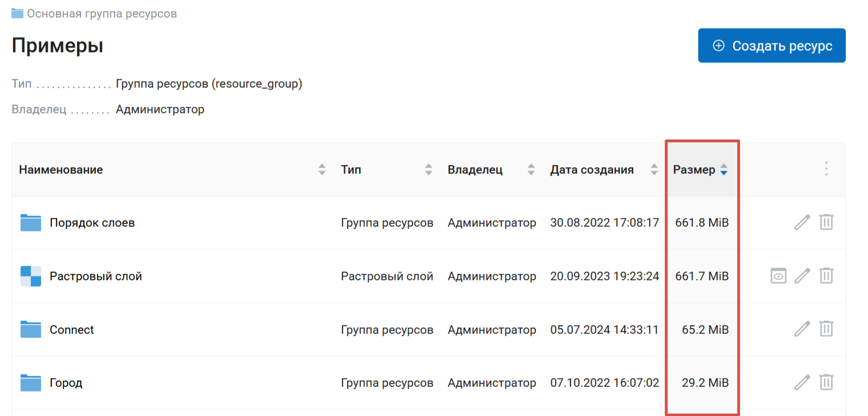The width and height of the screenshot is (868, 416).
Task: Open the Город resource group
Action: (66, 383)
